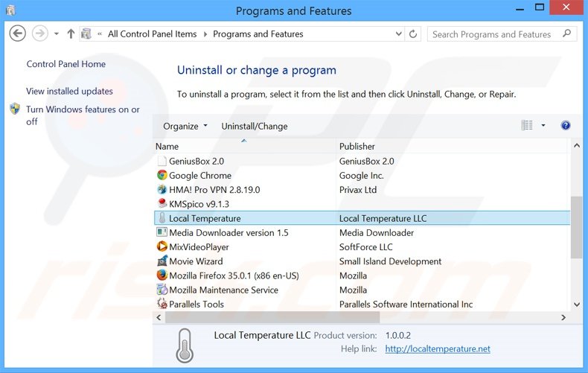Open Turn Windows features on or off
The height and width of the screenshot is (373, 588).
click(x=83, y=115)
